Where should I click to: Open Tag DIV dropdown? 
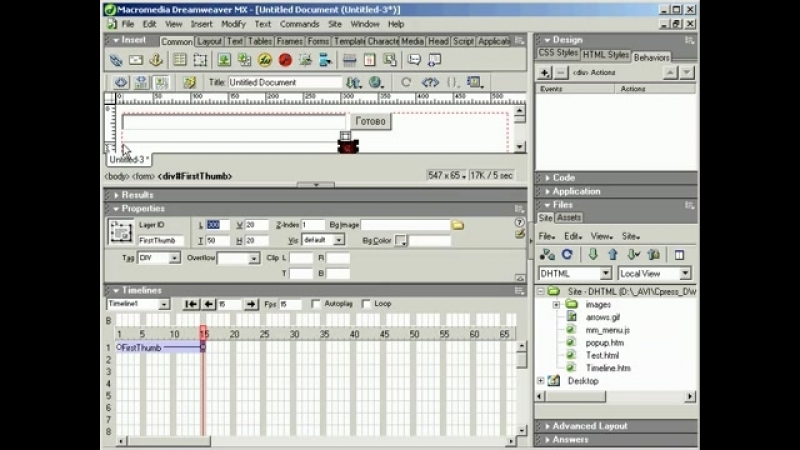click(174, 258)
